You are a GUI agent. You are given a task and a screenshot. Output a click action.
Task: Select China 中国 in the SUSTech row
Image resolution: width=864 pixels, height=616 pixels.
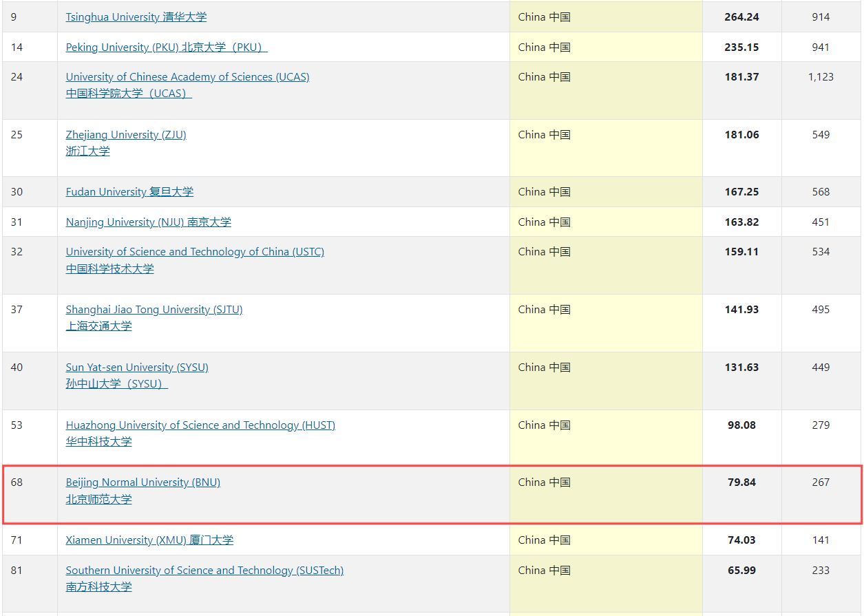[x=545, y=571]
